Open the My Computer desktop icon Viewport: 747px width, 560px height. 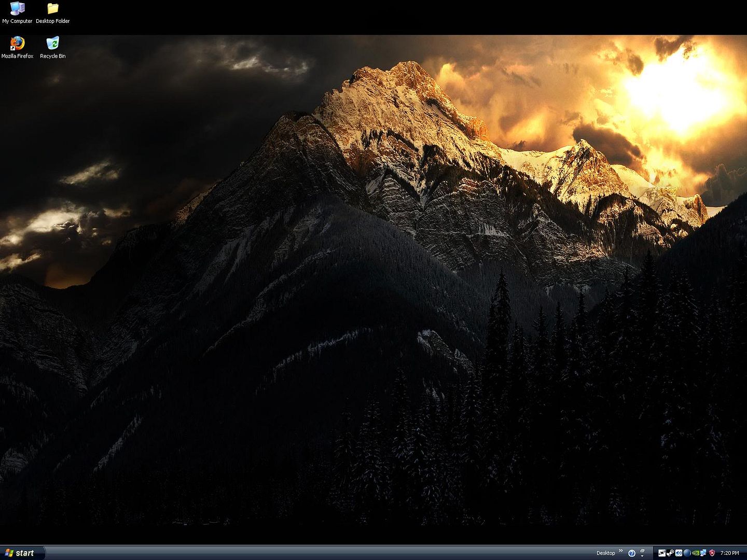coord(17,9)
